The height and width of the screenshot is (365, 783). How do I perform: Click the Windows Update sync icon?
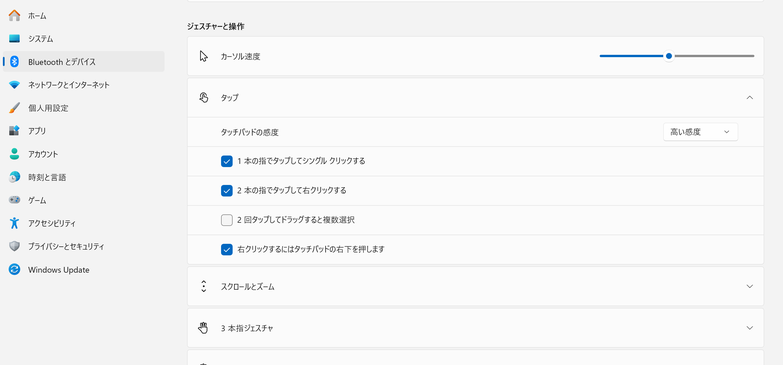tap(14, 270)
